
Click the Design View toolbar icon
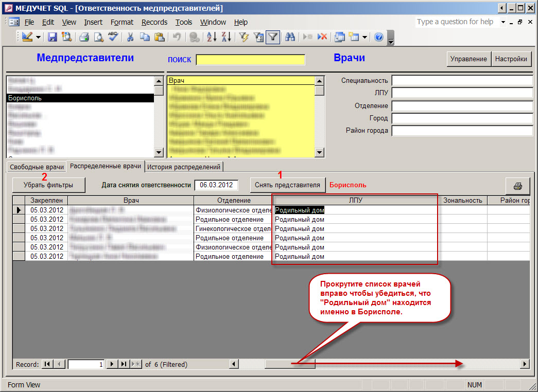(27, 37)
